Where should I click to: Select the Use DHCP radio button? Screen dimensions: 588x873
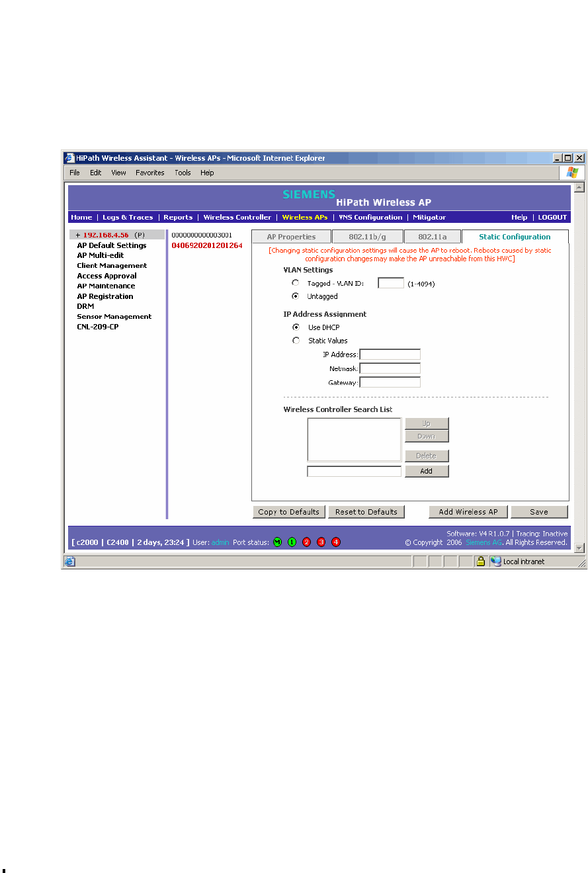(296, 327)
